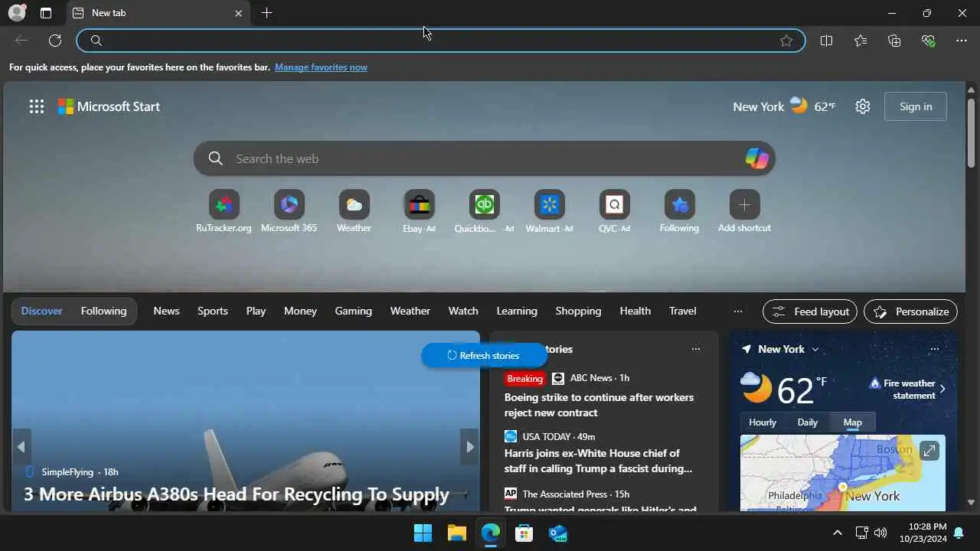Viewport: 980px width, 551px height.
Task: Open the Sports category
Action: tap(213, 311)
